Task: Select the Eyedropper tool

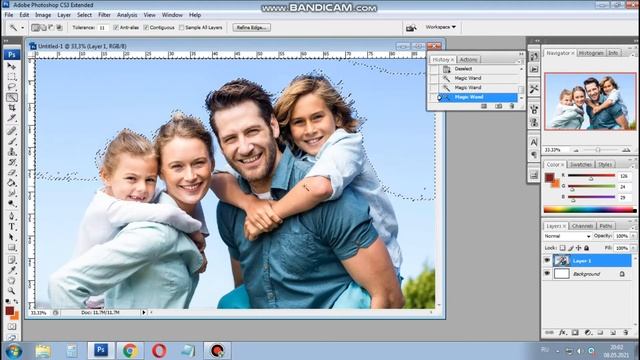Action: 12,271
